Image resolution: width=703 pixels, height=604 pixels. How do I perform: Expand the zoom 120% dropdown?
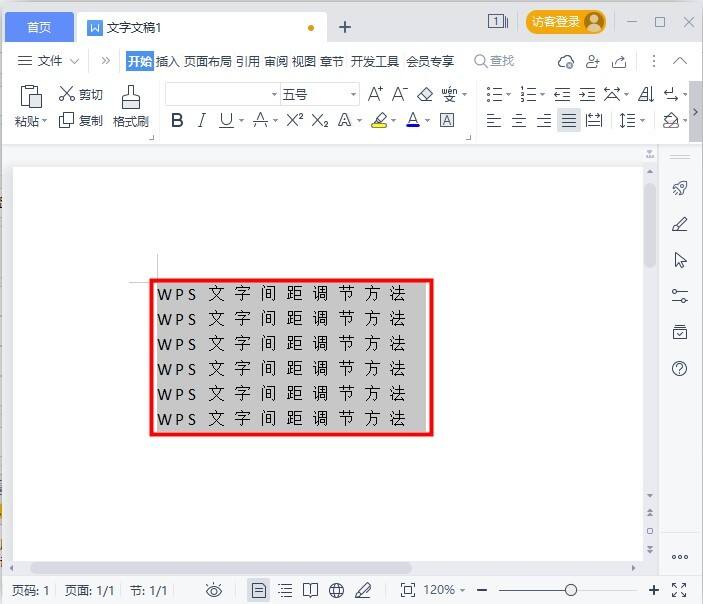point(462,590)
